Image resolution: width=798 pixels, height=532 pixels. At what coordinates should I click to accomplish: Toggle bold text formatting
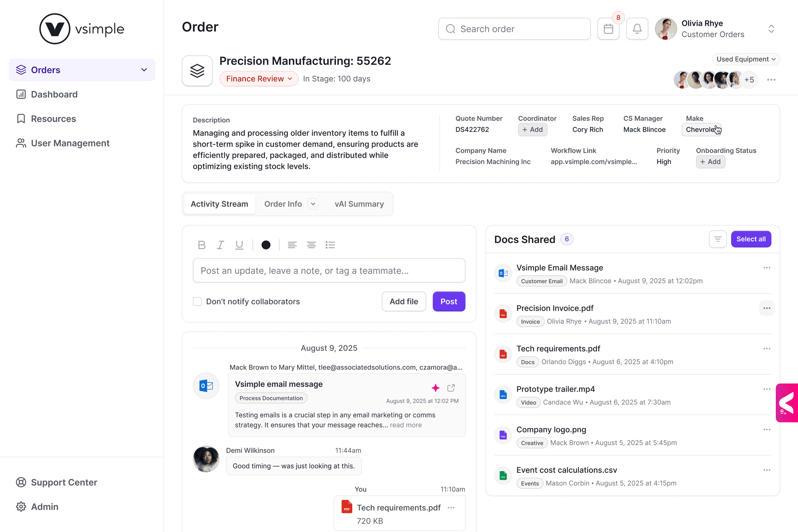(201, 245)
